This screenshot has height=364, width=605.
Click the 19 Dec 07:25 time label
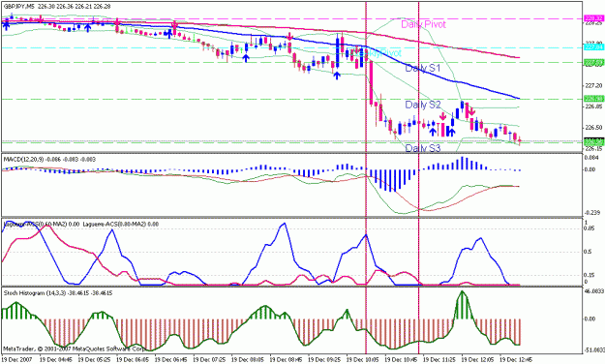[x=208, y=359]
